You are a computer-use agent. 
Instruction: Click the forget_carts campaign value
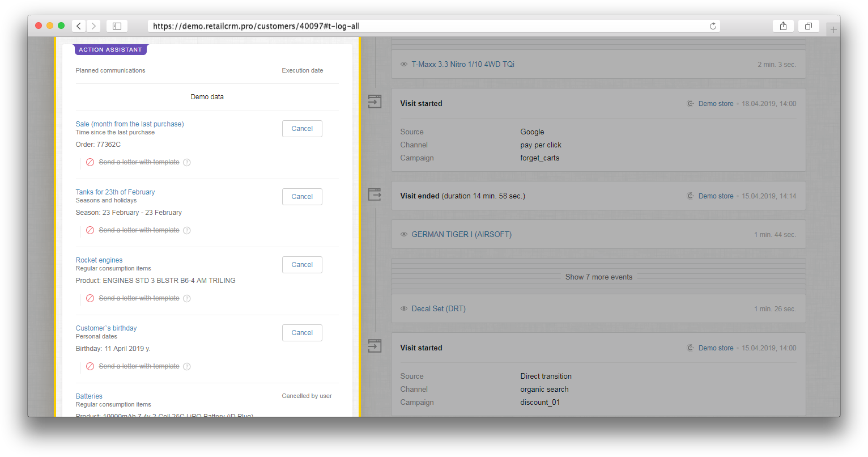click(539, 158)
